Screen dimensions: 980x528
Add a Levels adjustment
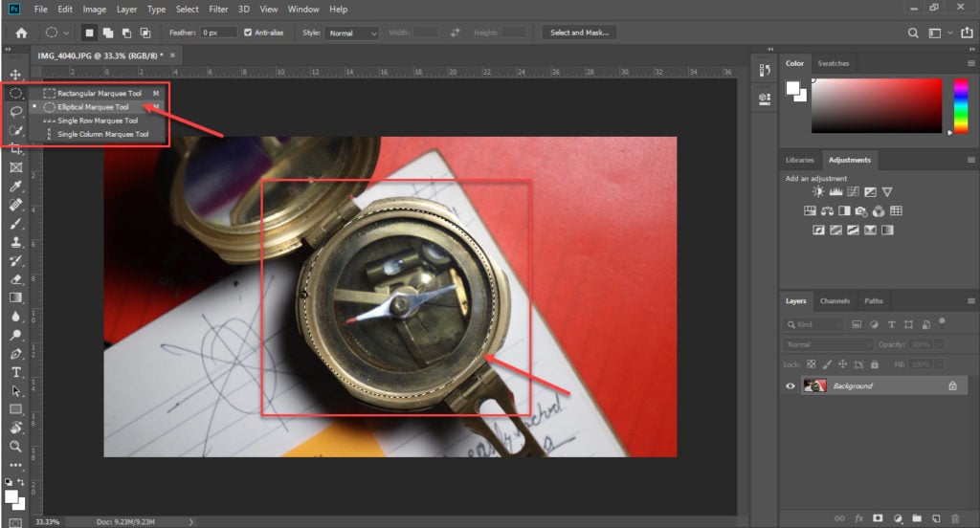pyautogui.click(x=835, y=192)
